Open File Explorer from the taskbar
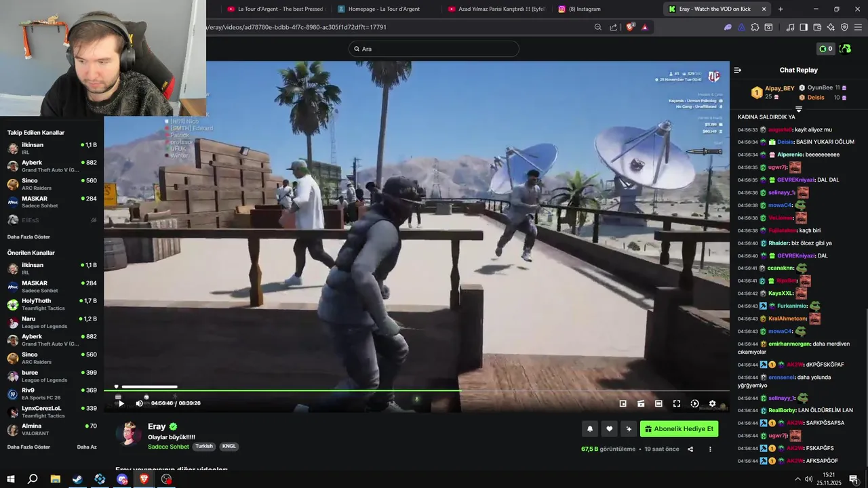This screenshot has height=488, width=868. click(55, 479)
